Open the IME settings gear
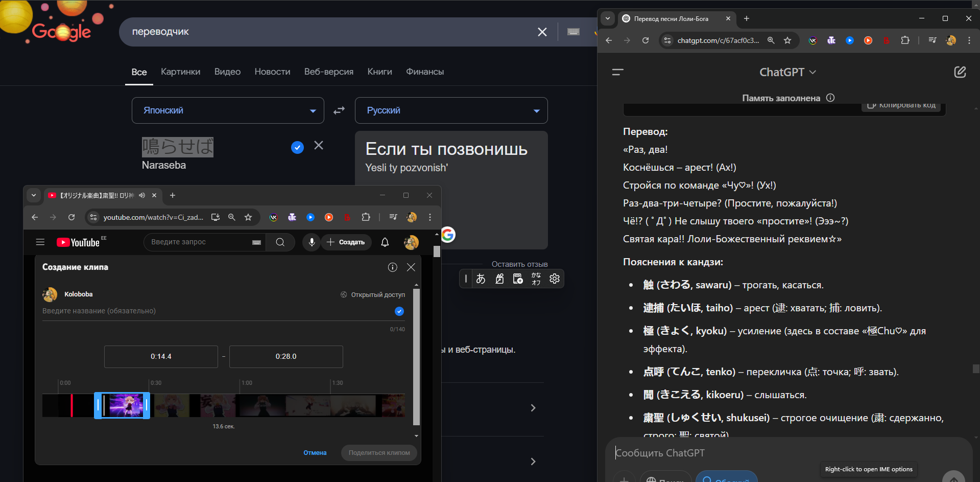This screenshot has height=482, width=980. click(554, 279)
